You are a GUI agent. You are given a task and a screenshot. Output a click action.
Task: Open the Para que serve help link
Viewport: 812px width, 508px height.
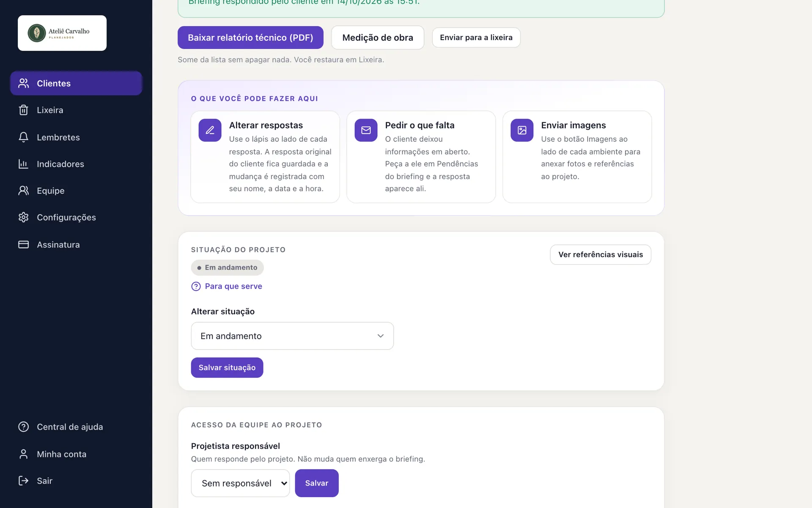pyautogui.click(x=233, y=287)
